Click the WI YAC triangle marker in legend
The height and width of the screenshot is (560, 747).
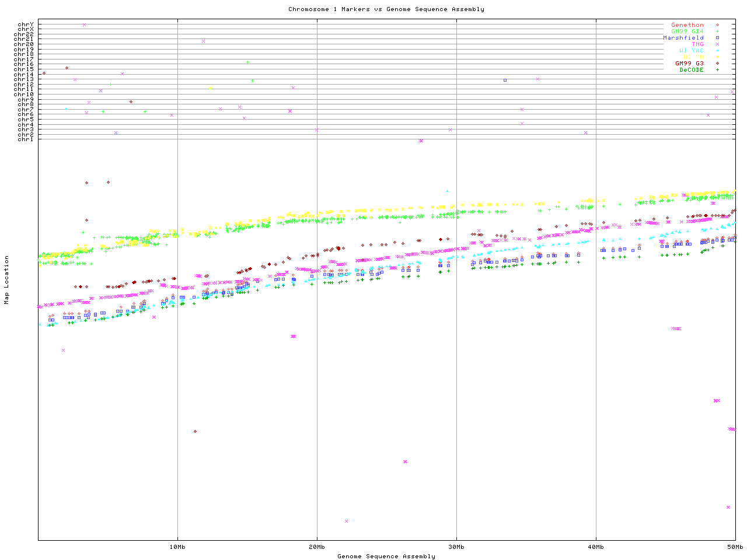point(717,51)
